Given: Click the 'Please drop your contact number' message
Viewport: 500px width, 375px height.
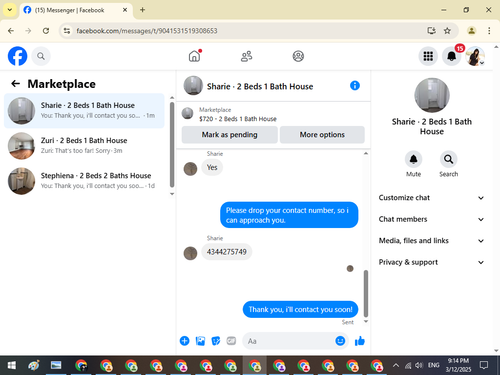Looking at the screenshot, I should [289, 215].
